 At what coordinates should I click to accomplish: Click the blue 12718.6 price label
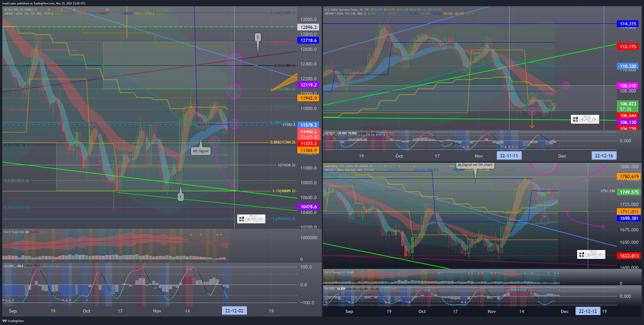[x=308, y=40]
